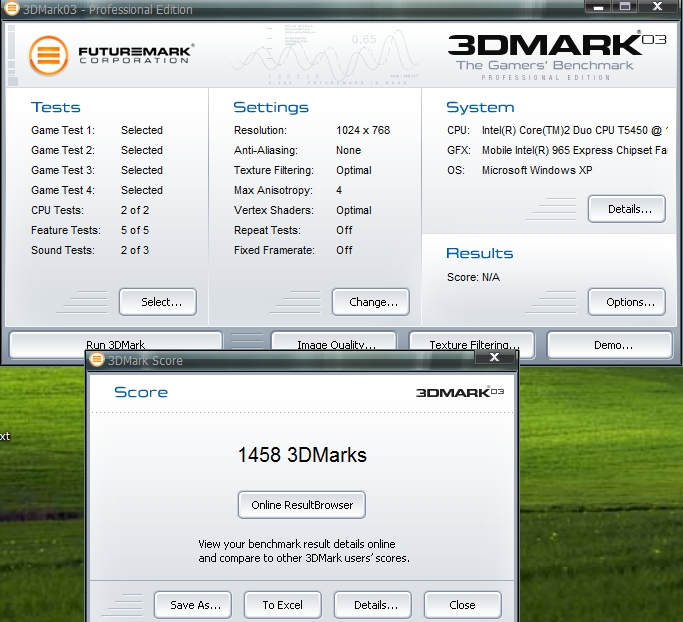Click the Max Anisotropy value 4
The height and width of the screenshot is (622, 683).
[339, 190]
